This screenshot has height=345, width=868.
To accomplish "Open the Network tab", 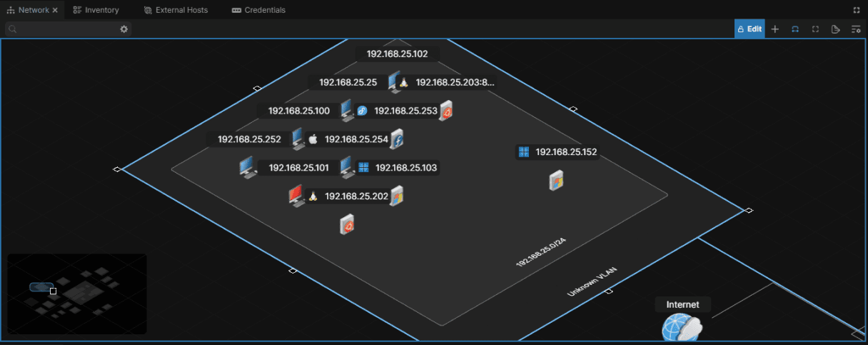I will (32, 10).
